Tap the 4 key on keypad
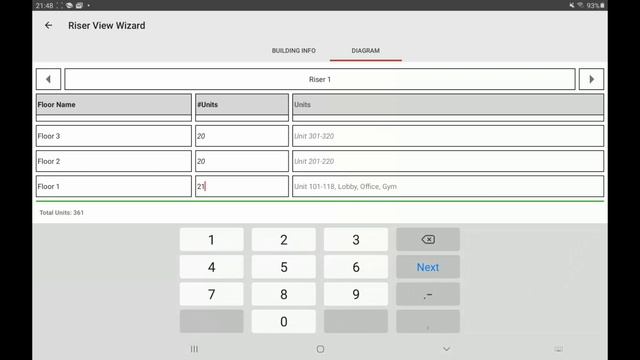 [211, 267]
